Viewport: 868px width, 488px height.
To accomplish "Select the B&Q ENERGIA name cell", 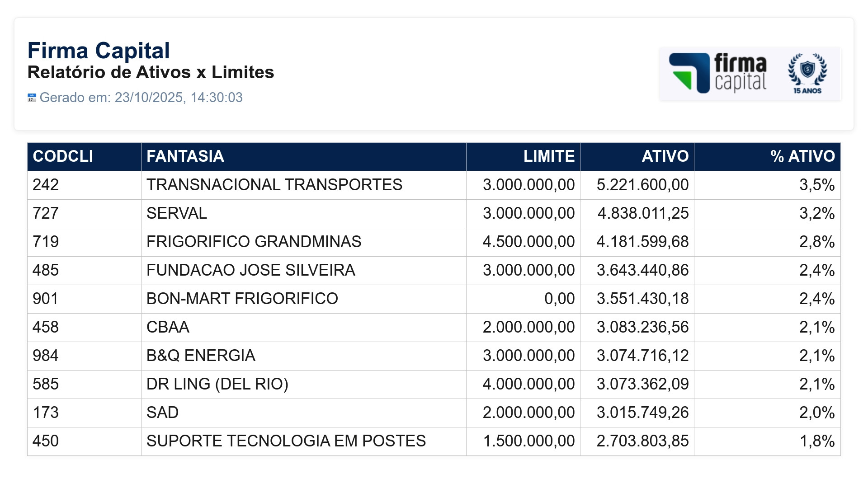I will click(201, 356).
